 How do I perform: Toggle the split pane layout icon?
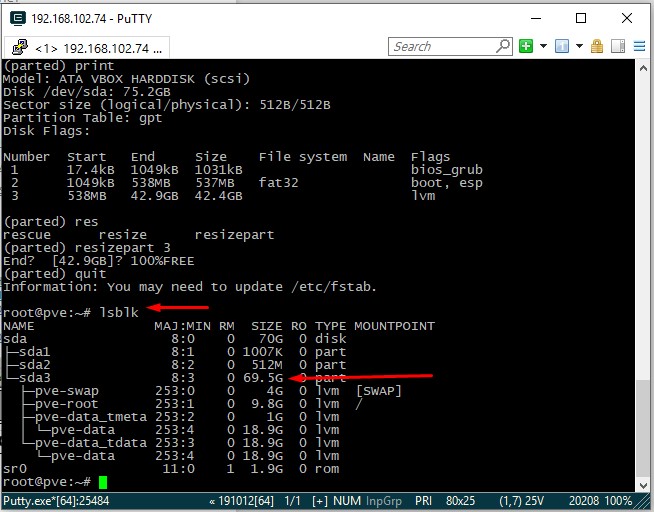618,46
